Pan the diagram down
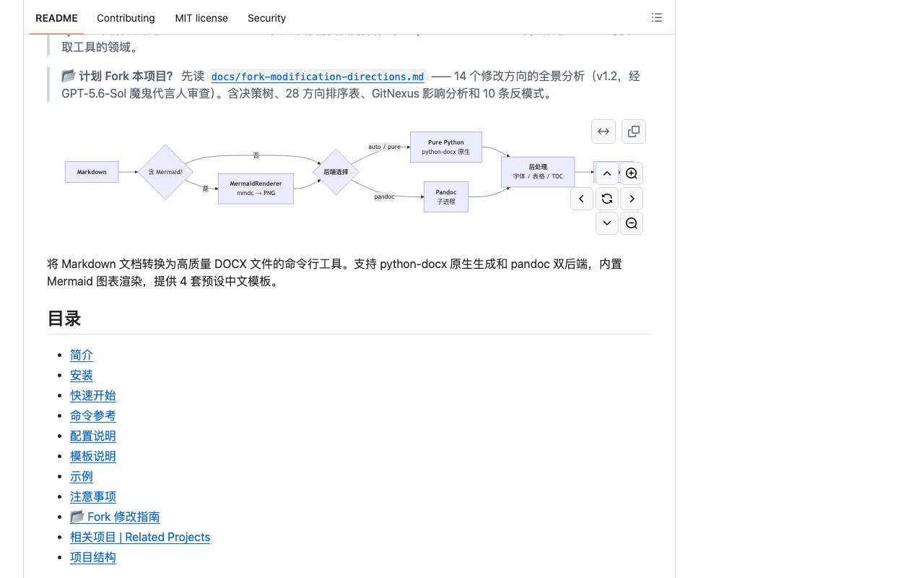This screenshot has width=924, height=578. 607,223
